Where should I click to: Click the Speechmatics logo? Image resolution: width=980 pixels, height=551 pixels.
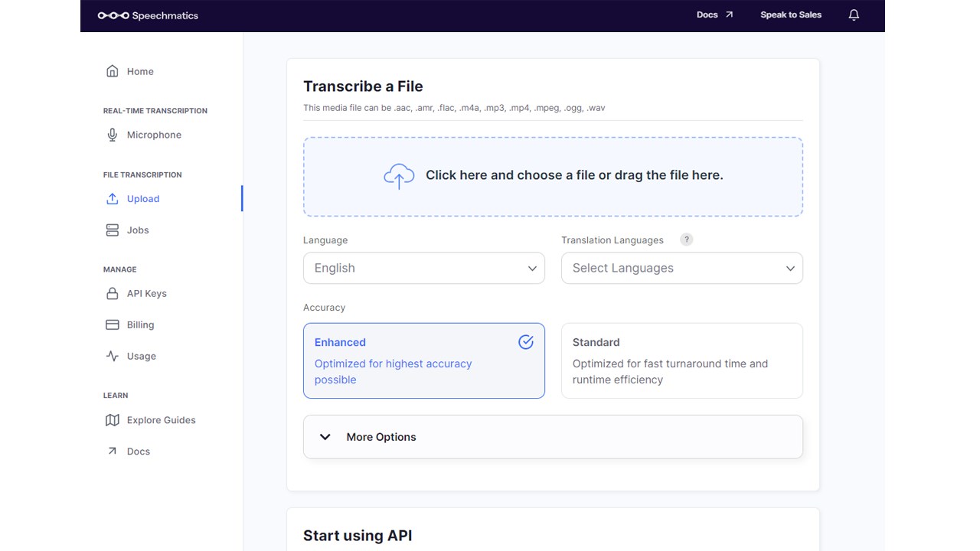pyautogui.click(x=148, y=15)
